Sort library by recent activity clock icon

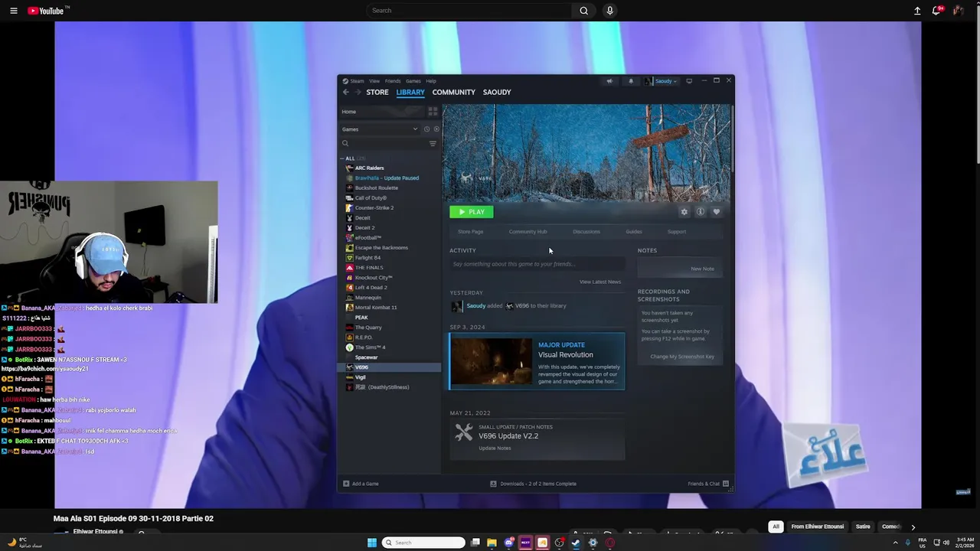coord(427,129)
